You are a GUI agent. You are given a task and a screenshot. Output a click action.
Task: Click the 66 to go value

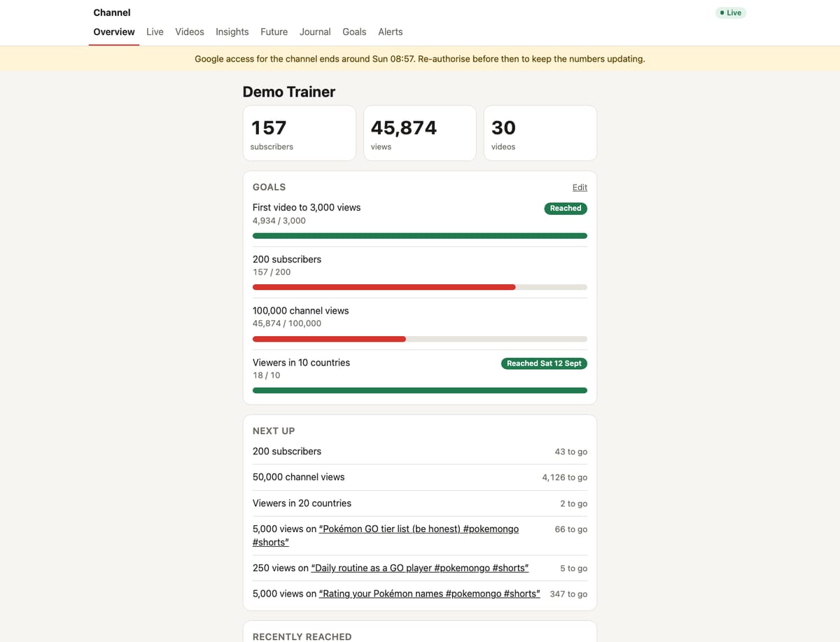[x=571, y=529]
